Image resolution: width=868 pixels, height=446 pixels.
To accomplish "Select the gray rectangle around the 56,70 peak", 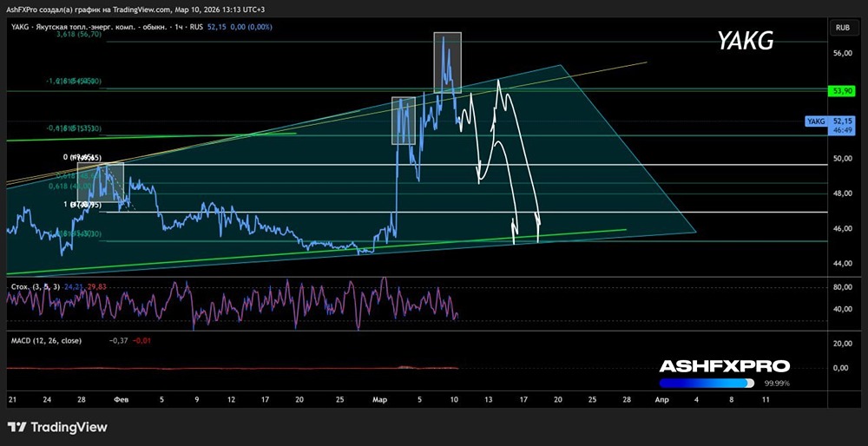I will (x=447, y=62).
